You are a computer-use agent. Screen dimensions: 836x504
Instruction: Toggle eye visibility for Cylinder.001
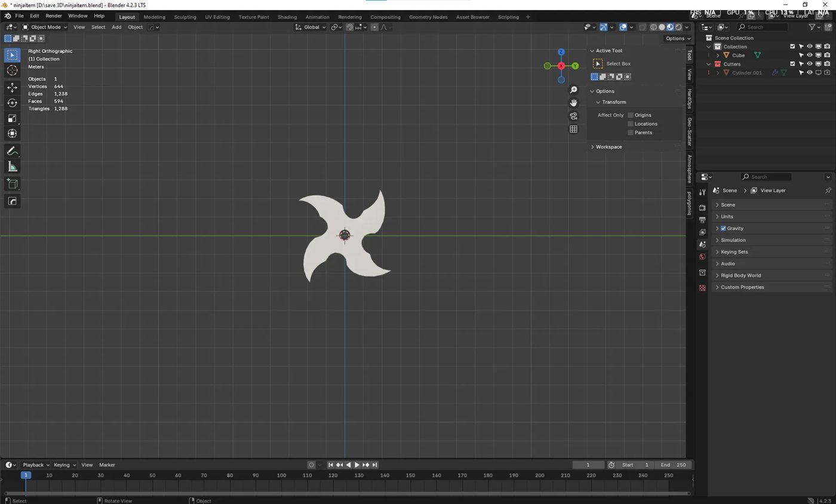[x=810, y=73]
